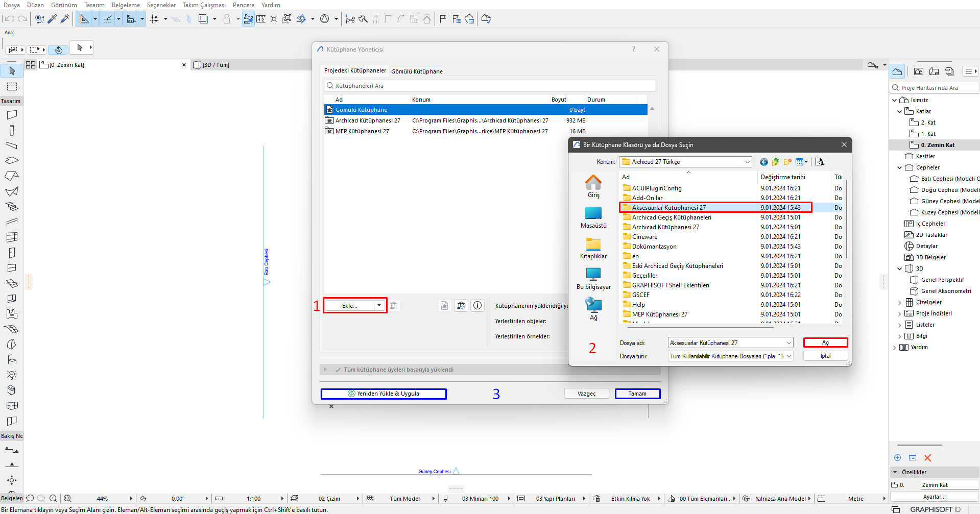Open the Belgeleme menu
Screen dimensions: 980x514
click(126, 5)
